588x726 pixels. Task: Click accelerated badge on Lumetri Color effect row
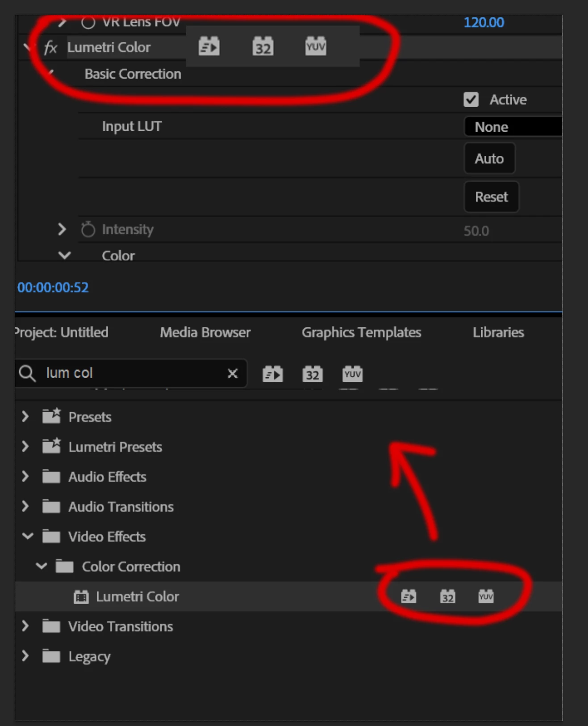[x=409, y=596]
